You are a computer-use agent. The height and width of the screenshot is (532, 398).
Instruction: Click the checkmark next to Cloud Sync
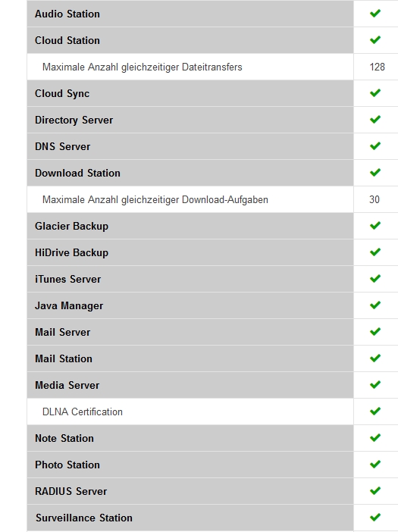[x=375, y=92]
